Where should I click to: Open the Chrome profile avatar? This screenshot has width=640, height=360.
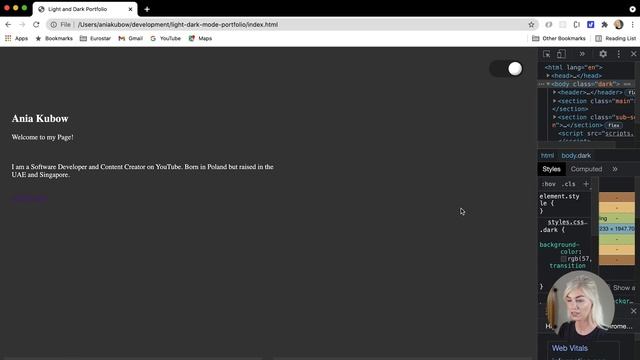(619, 24)
